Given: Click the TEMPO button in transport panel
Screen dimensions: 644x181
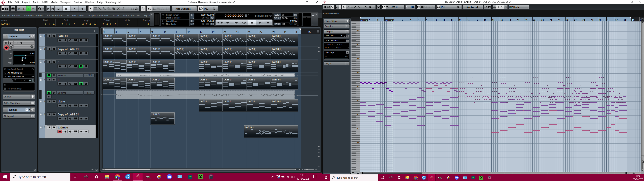Looking at the screenshot, I should pyautogui.click(x=278, y=18).
